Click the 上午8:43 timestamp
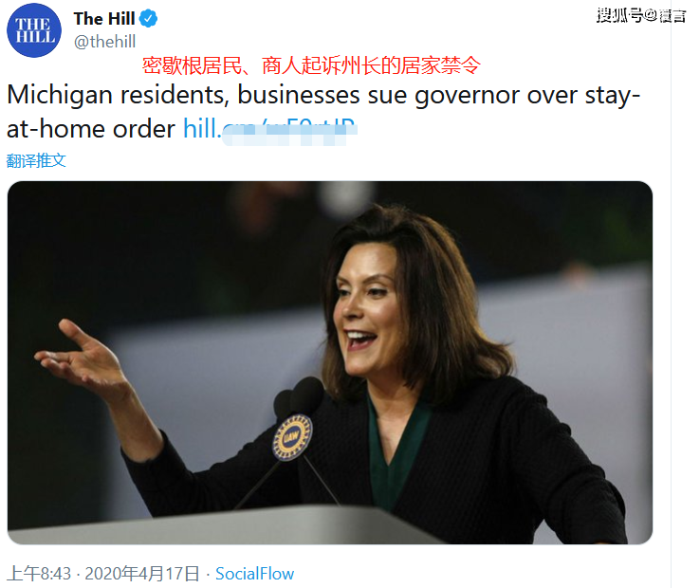 (39, 574)
